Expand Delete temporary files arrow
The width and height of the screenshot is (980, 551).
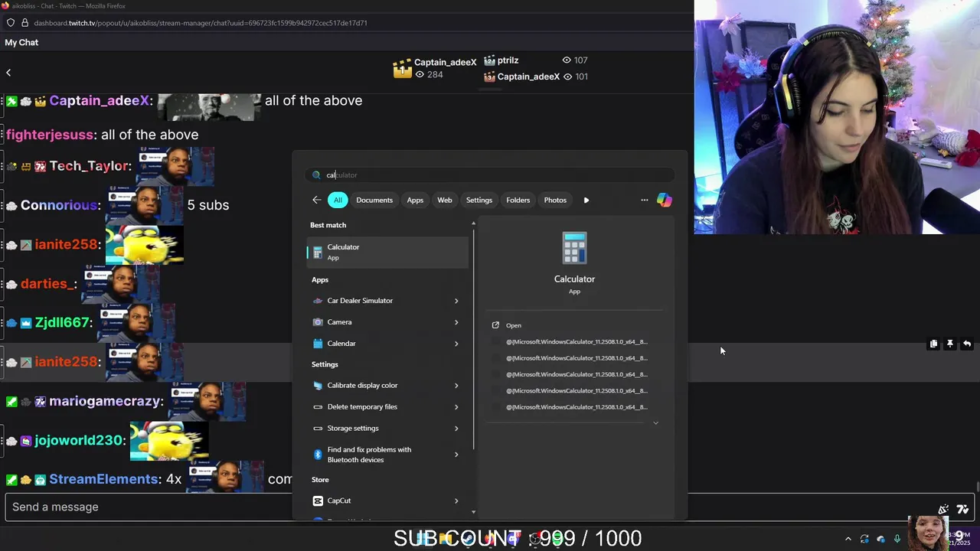coord(456,407)
